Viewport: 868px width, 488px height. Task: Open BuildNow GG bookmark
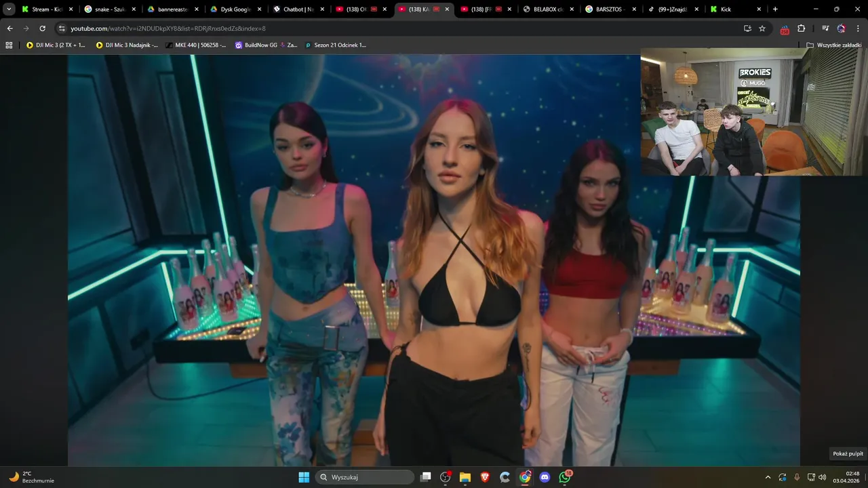click(266, 45)
